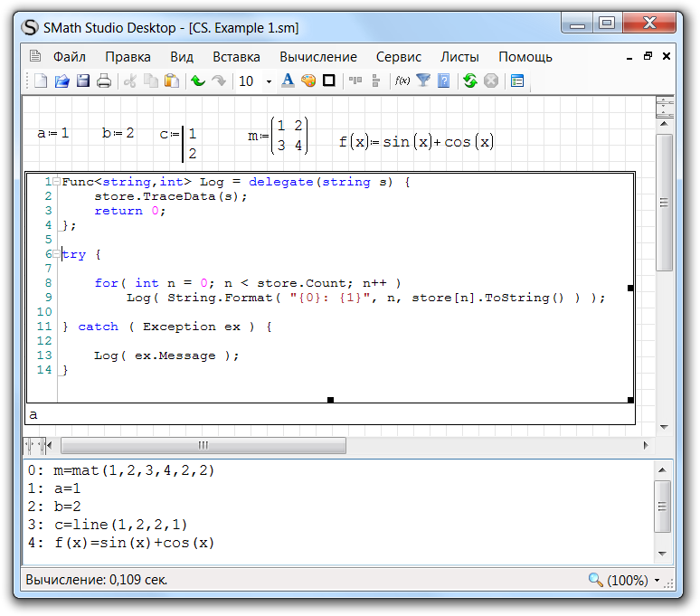Toggle the region border icon
Viewport: 700px width, 616px height.
[329, 81]
